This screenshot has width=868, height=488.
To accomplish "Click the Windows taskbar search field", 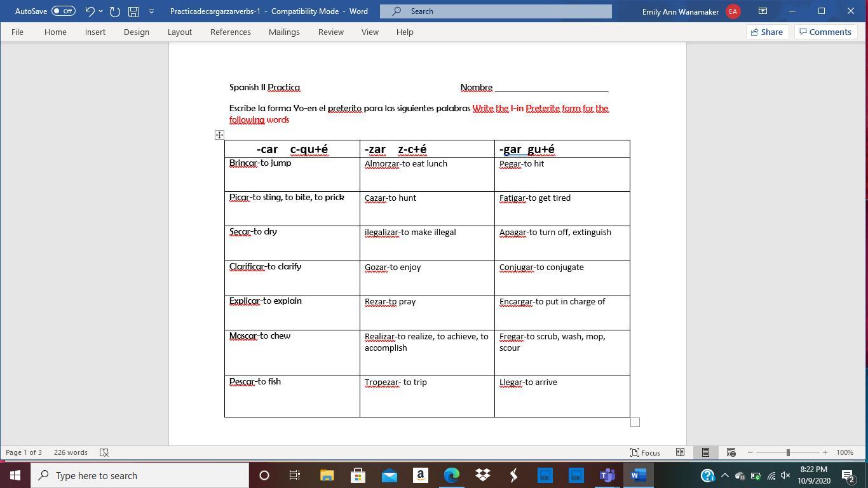I will pyautogui.click(x=140, y=475).
